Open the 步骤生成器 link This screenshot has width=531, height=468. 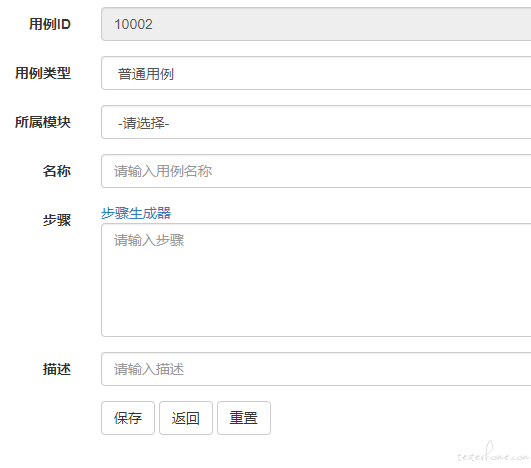click(x=136, y=213)
